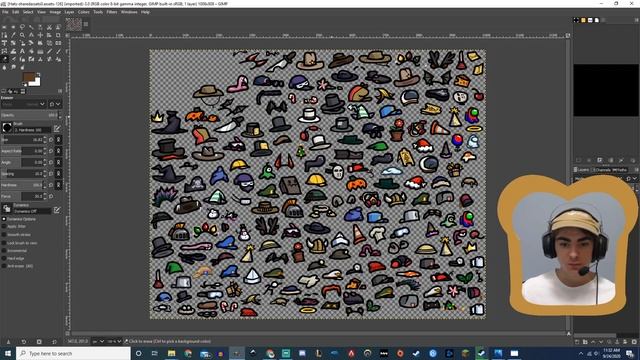The image size is (640, 360).
Task: Enable Lock brush to view checkbox
Action: tap(4, 243)
